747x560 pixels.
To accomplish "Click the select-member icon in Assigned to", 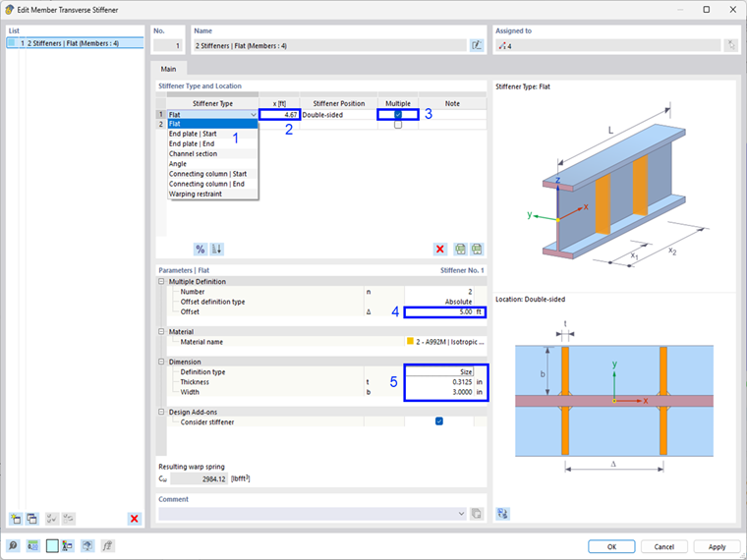I will pyautogui.click(x=731, y=46).
